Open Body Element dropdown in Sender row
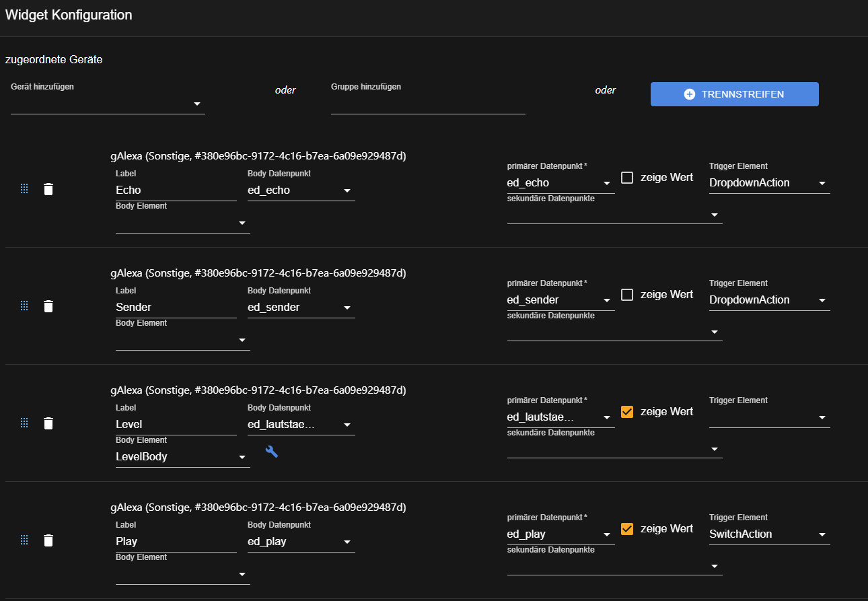The height and width of the screenshot is (601, 868). 183,340
